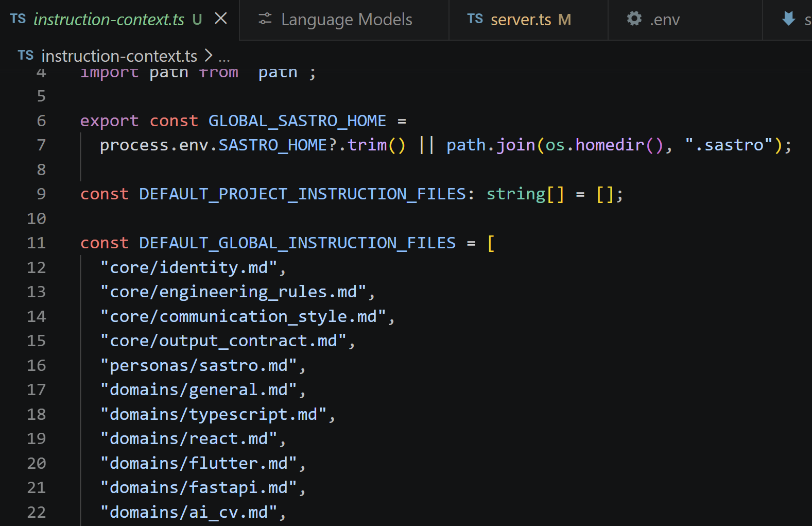Click the "domains/typescript.md" string
This screenshot has width=812, height=526.
pyautogui.click(x=214, y=414)
